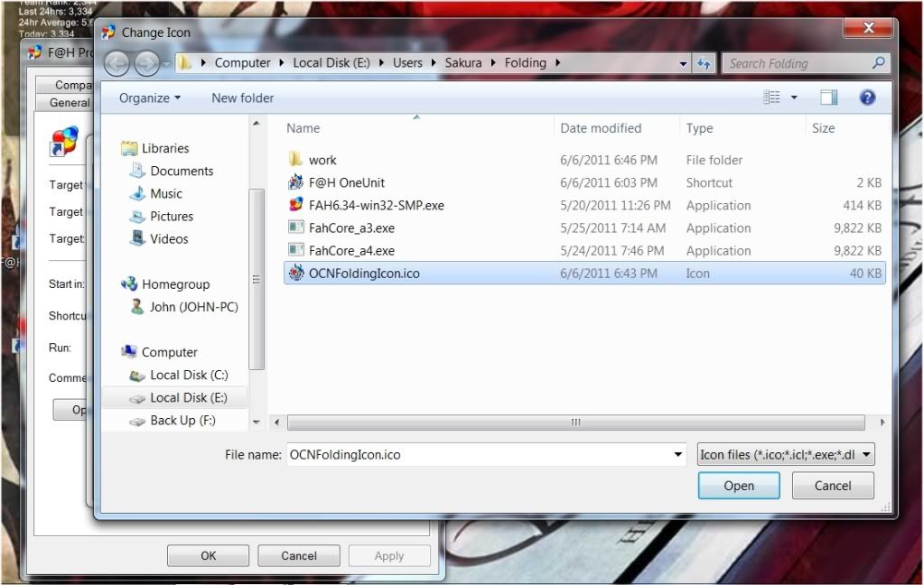Image resolution: width=924 pixels, height=585 pixels.
Task: Click the horizontal scrollbar in file list
Action: [575, 422]
